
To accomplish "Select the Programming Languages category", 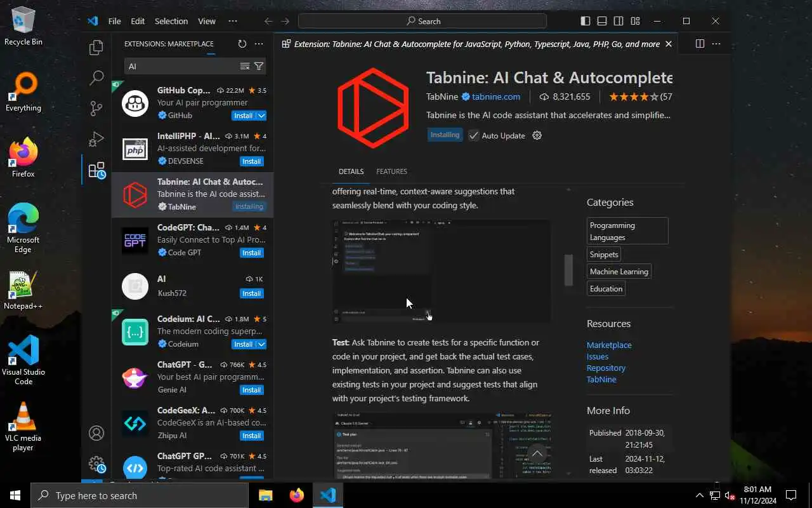I will tap(627, 231).
